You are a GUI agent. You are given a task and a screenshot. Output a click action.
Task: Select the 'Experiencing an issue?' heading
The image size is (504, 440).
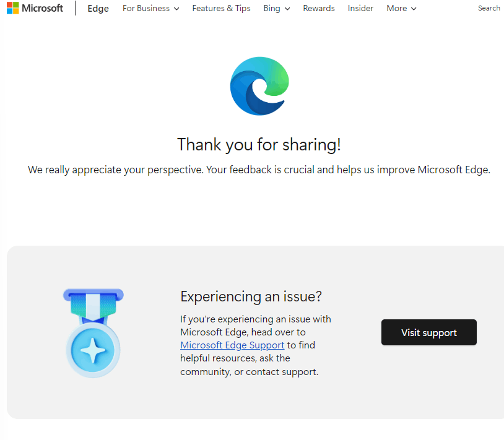(x=251, y=296)
